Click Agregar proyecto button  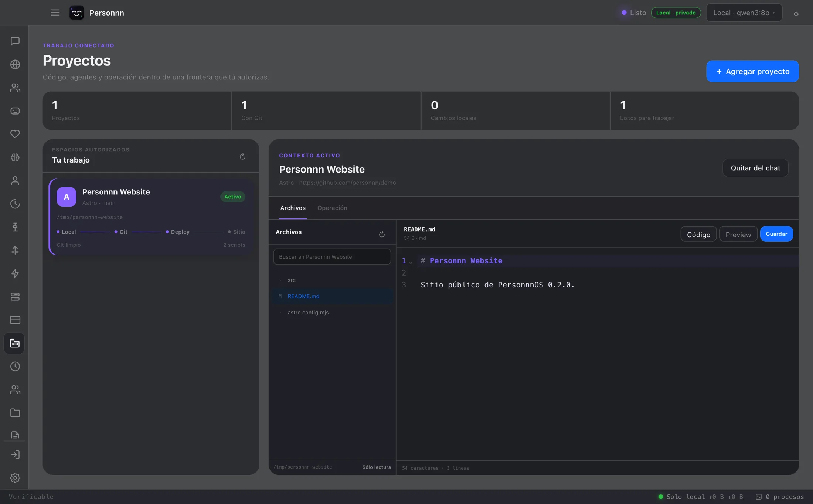(x=752, y=71)
